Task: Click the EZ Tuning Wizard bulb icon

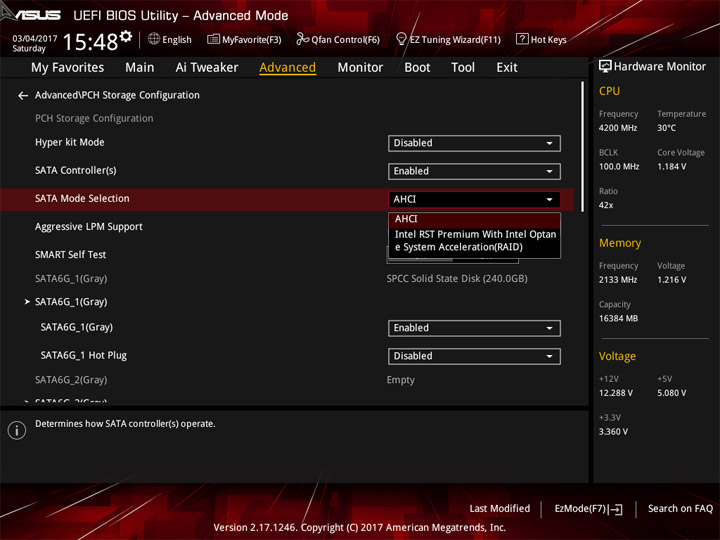Action: pyautogui.click(x=401, y=39)
